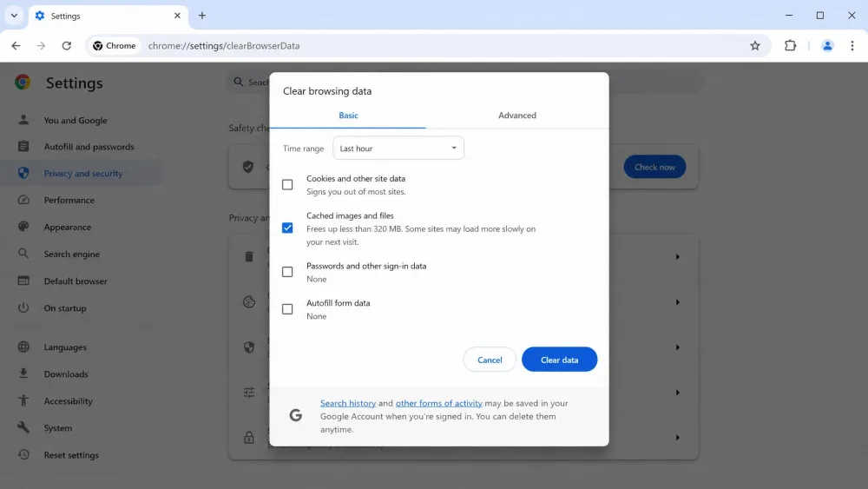Click the Autofill and passwords clipboard icon
Image resolution: width=868 pixels, height=489 pixels.
[23, 146]
